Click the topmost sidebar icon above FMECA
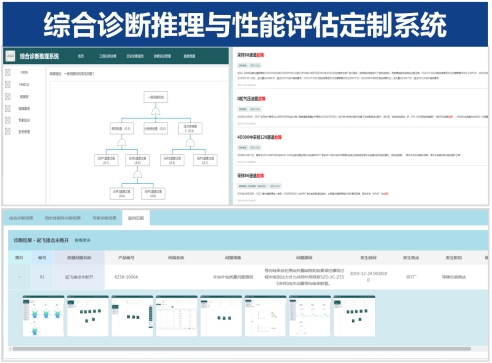Image resolution: width=492 pixels, height=363 pixels. click(x=8, y=72)
